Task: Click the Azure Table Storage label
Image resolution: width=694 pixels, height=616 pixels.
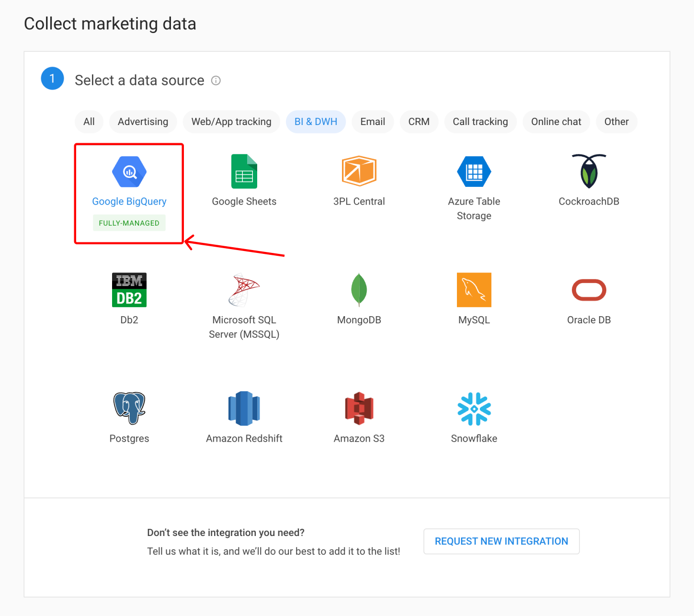Action: click(474, 208)
